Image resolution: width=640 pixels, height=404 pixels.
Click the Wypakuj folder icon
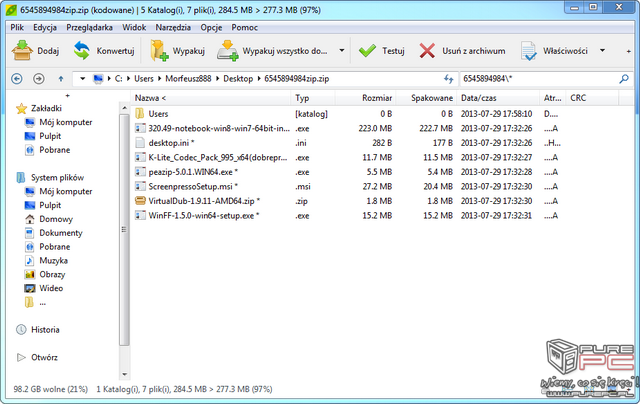159,51
